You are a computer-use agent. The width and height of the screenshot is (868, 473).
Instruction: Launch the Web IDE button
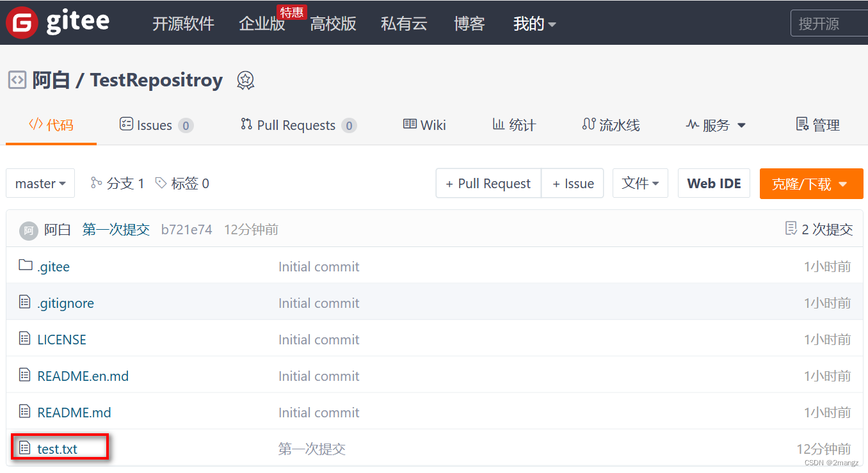tap(714, 184)
